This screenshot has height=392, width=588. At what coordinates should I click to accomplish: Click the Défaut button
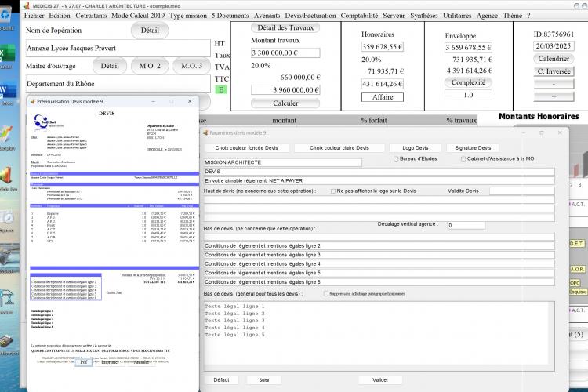[221, 380]
